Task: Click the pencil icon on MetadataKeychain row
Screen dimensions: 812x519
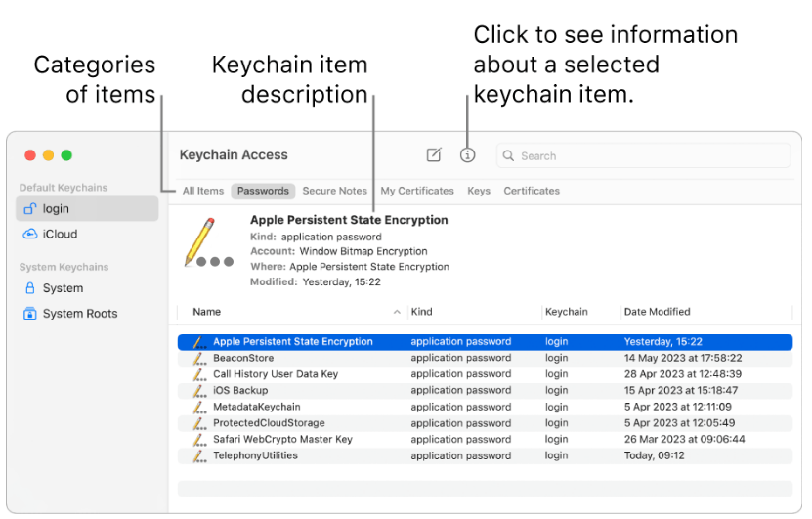Action: pyautogui.click(x=199, y=407)
